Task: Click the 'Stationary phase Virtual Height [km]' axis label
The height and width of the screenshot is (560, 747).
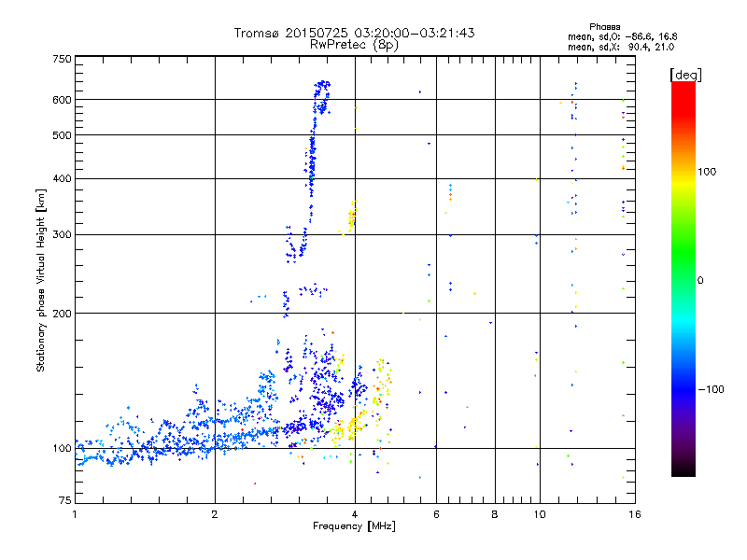Action: coord(41,280)
